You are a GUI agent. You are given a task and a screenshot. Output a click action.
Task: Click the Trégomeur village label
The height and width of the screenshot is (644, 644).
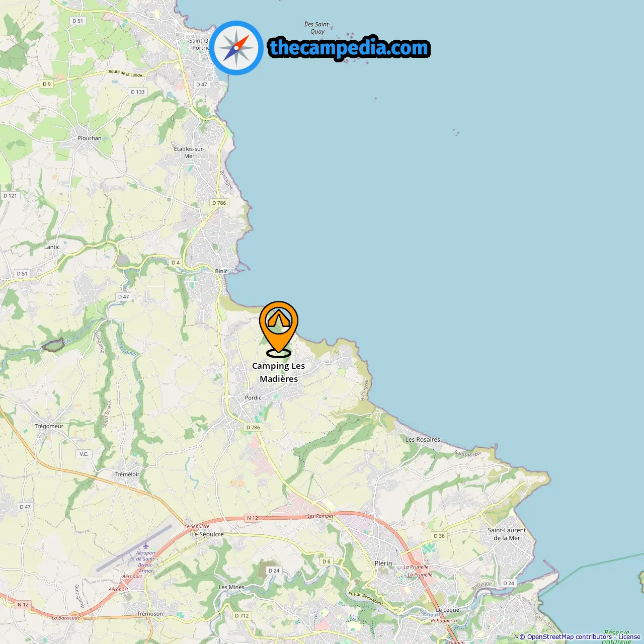pos(49,426)
